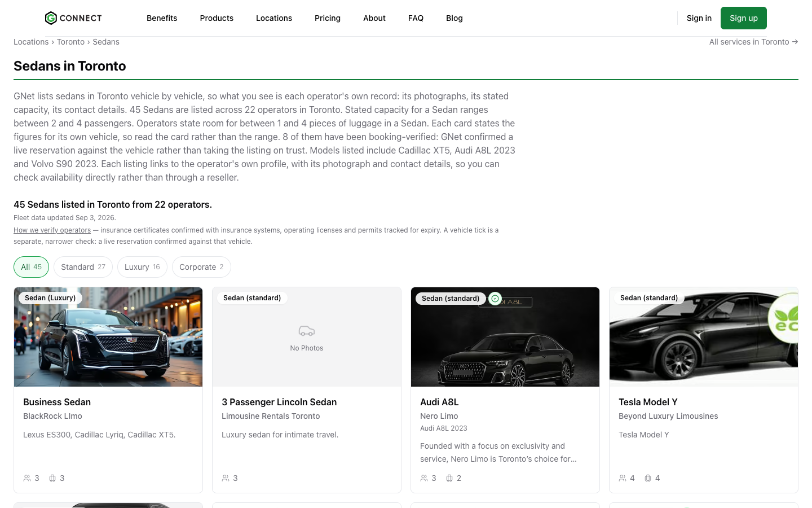Click Locations in the breadcrumb
The height and width of the screenshot is (508, 812).
click(31, 42)
